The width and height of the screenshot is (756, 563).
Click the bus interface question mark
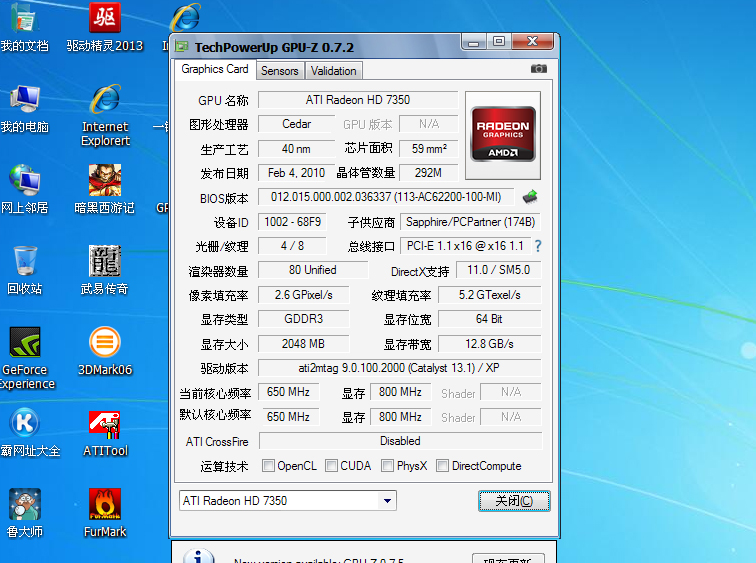coord(538,246)
